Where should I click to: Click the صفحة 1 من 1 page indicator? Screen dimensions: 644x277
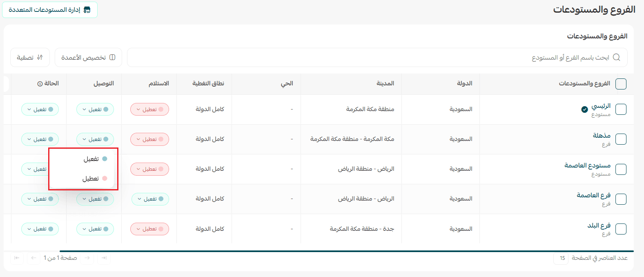[x=60, y=258]
